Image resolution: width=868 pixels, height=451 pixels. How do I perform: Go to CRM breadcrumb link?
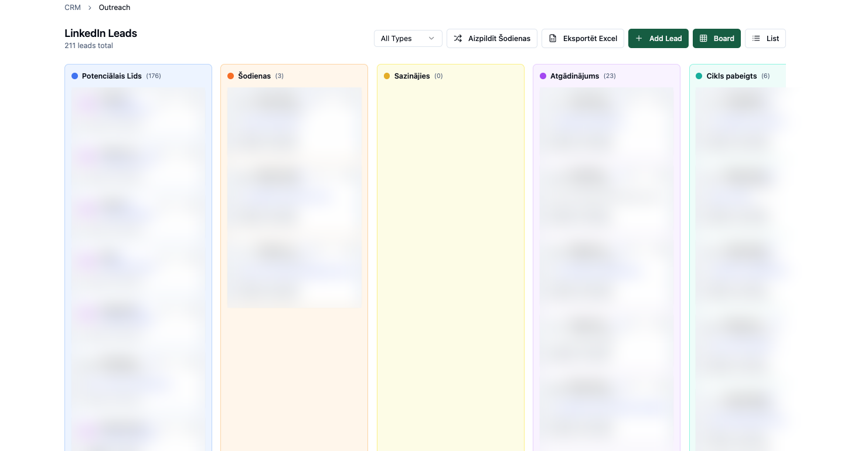[73, 8]
